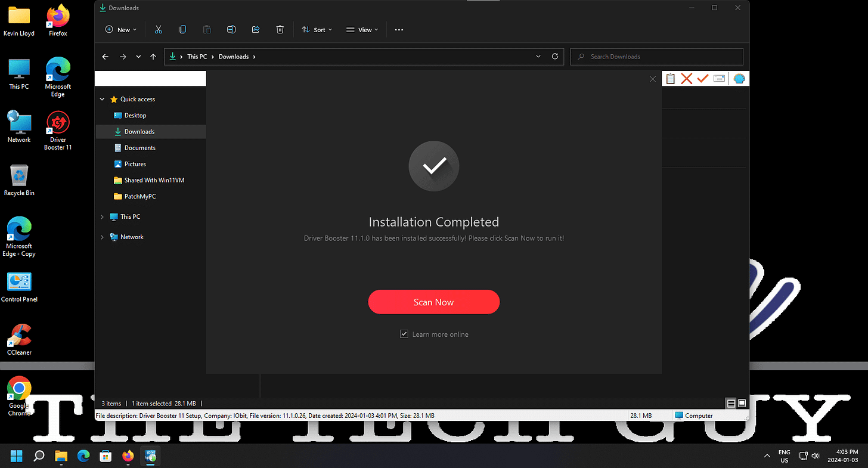Open recent locations chevron dropdown

(138, 57)
